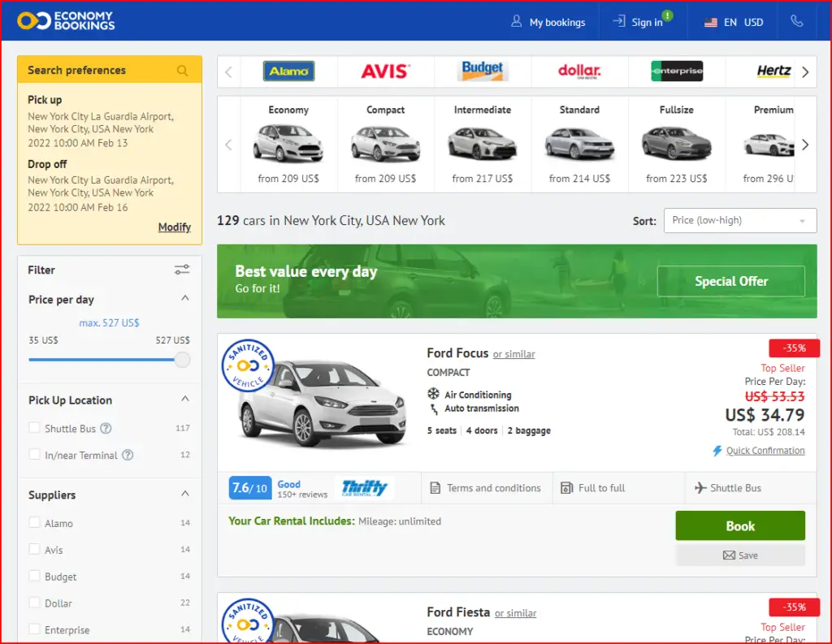Click the Ford Fiesta car title
The height and width of the screenshot is (644, 832).
(x=458, y=612)
